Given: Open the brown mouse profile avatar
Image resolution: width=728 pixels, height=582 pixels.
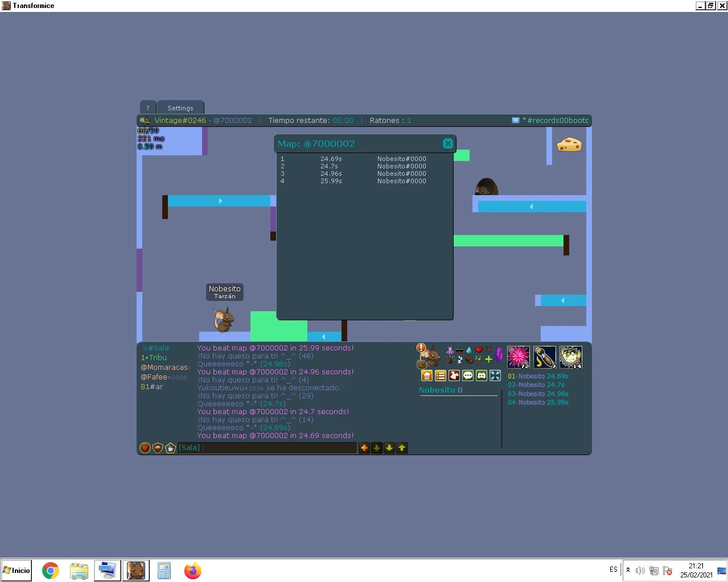Looking at the screenshot, I should (x=432, y=357).
